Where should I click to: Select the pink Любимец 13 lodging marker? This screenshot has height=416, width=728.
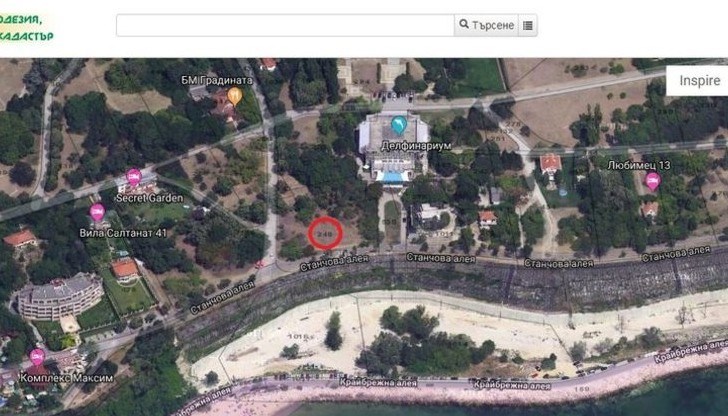tap(653, 181)
